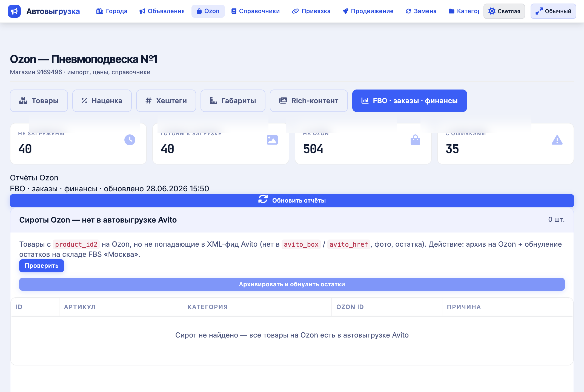Click the Сироты Ozon section heading

pos(98,220)
